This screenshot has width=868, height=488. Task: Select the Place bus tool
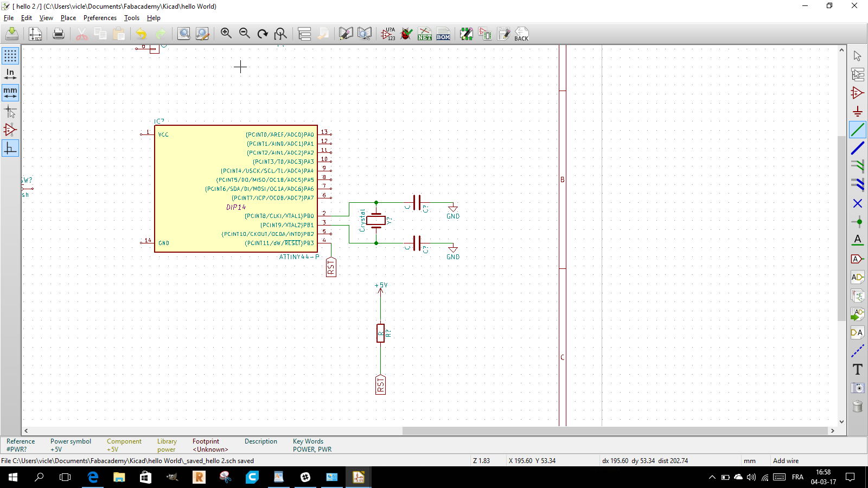coord(858,148)
